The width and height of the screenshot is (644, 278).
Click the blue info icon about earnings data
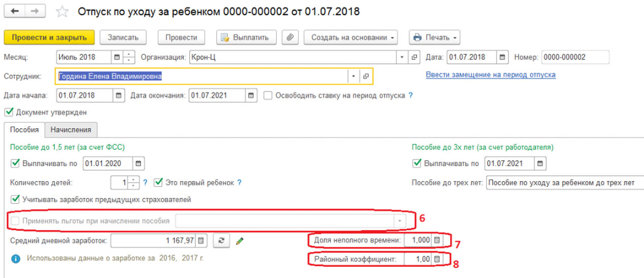click(x=16, y=259)
